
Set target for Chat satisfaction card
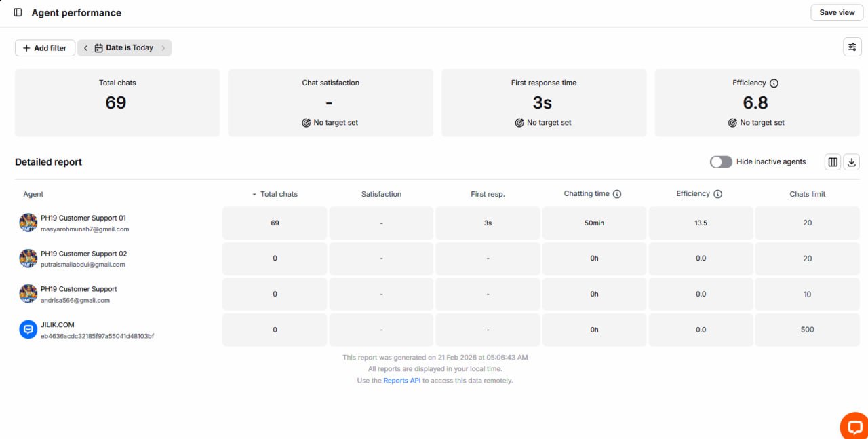(330, 123)
